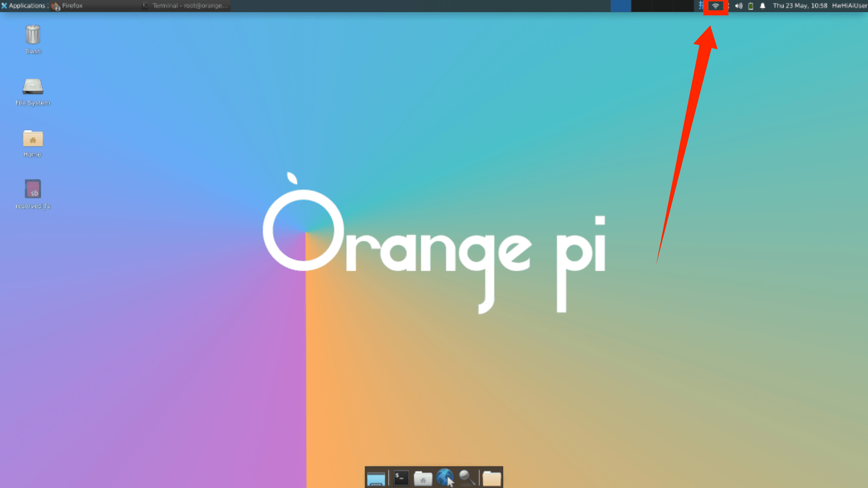The image size is (868, 488).
Task: Open the File System desktop icon
Action: (x=33, y=92)
